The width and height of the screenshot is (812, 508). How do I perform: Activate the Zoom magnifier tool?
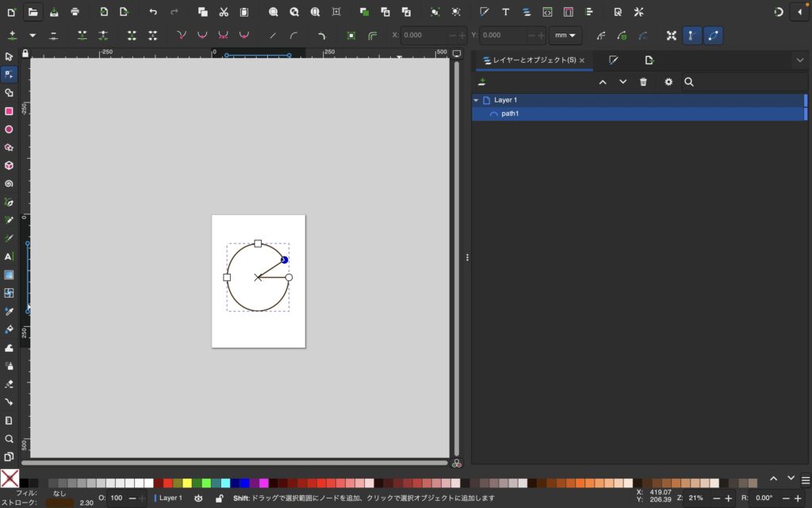(x=9, y=438)
